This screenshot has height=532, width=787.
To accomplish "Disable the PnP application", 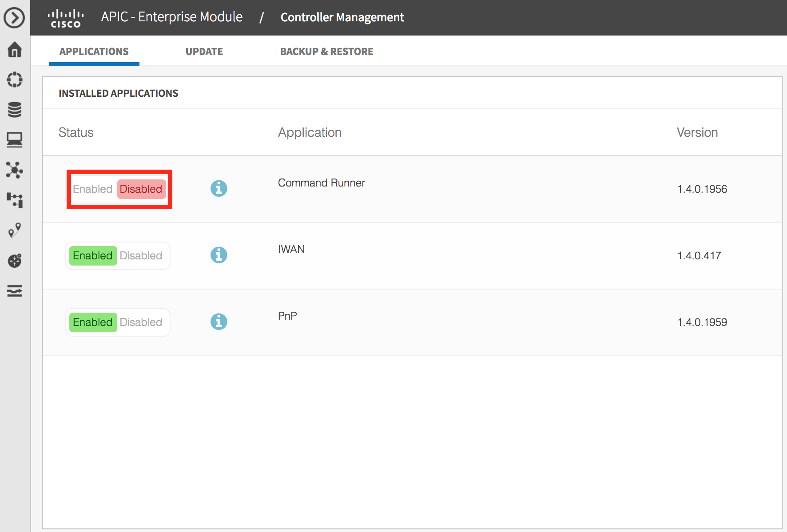I will tap(141, 322).
